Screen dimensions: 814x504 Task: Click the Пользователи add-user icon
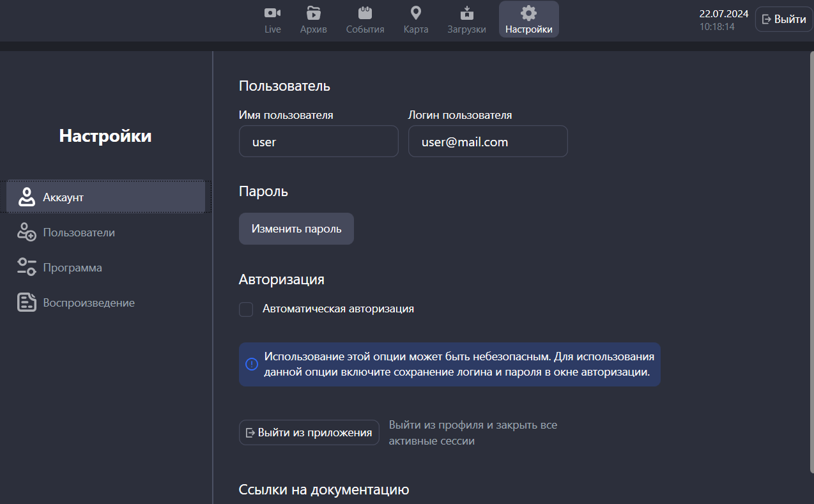tap(26, 232)
